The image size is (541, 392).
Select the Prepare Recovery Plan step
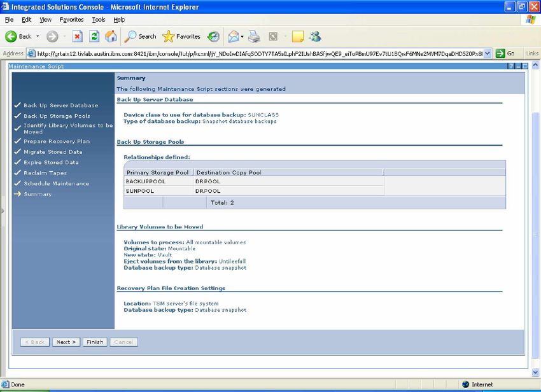57,141
